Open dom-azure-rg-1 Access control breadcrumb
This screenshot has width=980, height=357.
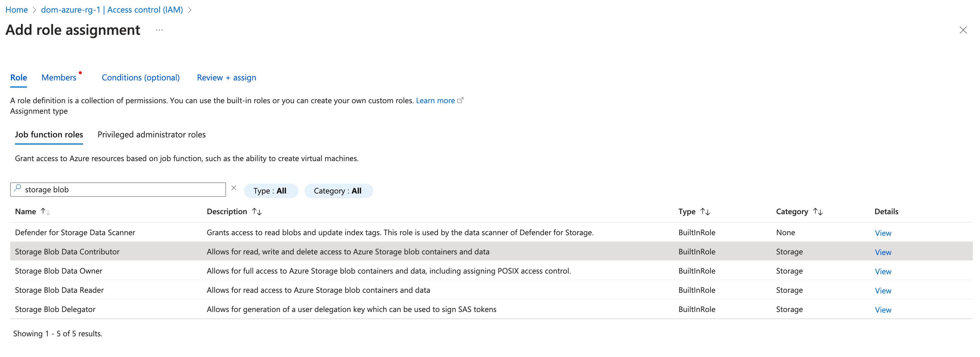coord(112,10)
